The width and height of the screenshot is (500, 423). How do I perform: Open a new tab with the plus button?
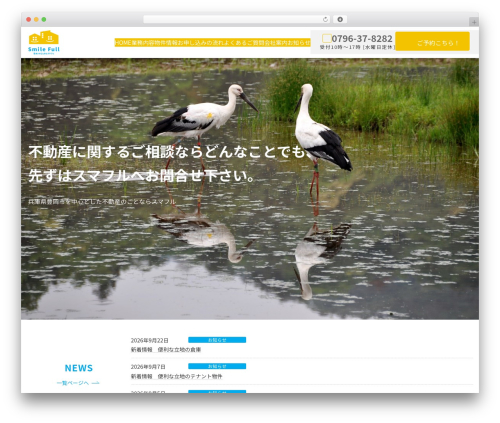(x=474, y=22)
